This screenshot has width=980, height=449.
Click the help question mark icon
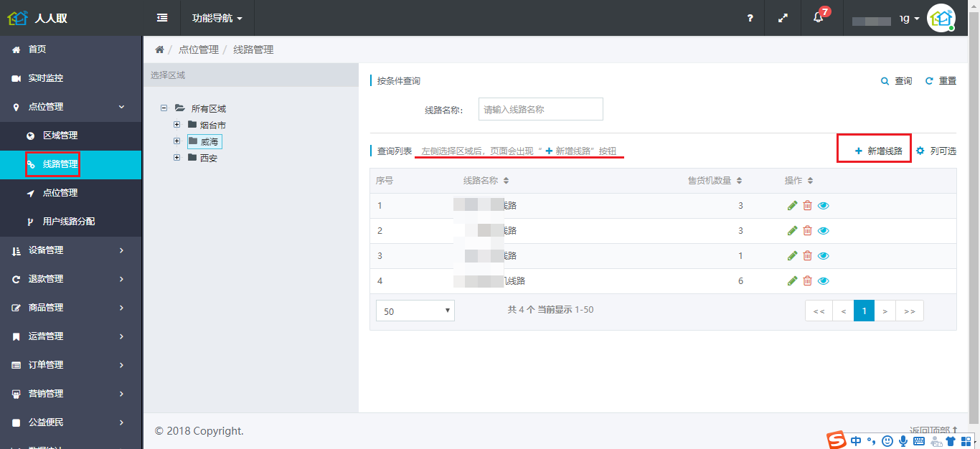pos(750,18)
